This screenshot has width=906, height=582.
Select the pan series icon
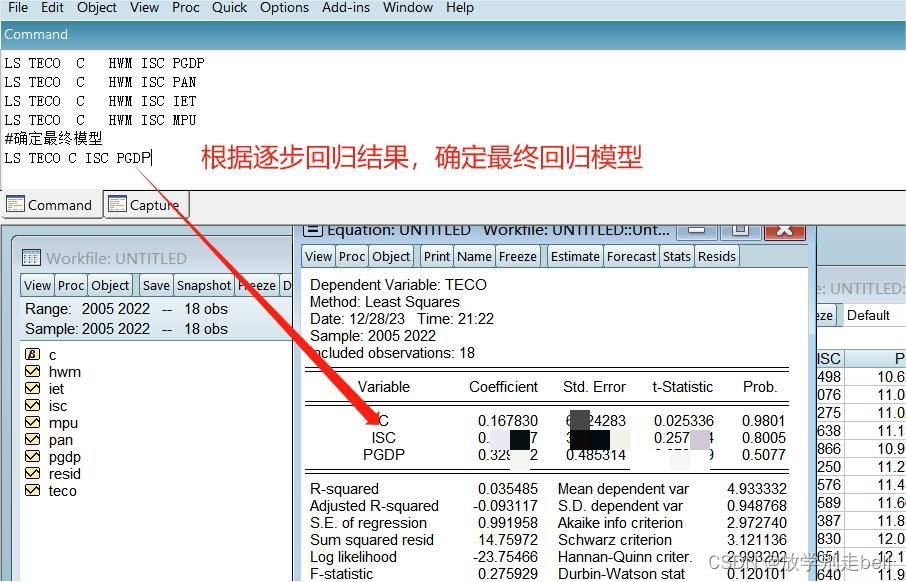click(x=32, y=439)
